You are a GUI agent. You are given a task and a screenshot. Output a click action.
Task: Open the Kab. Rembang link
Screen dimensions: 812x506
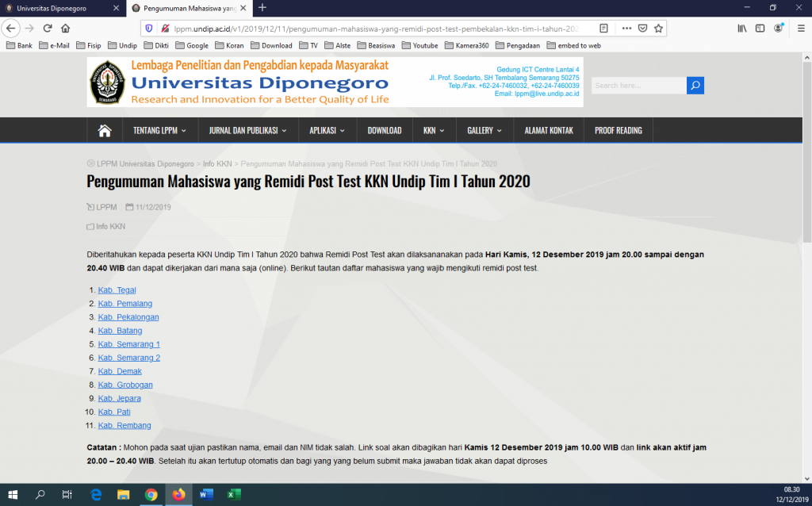124,426
